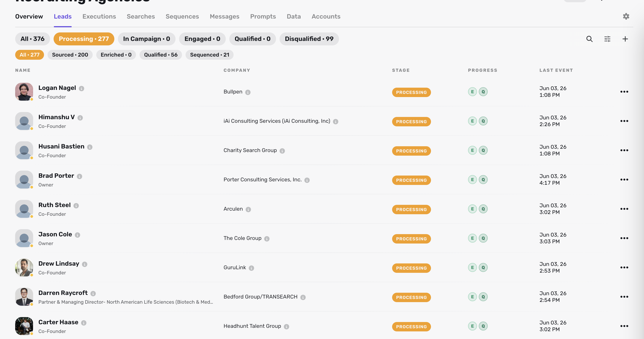The image size is (644, 339).
Task: Switch to the Searches tab
Action: tap(141, 17)
